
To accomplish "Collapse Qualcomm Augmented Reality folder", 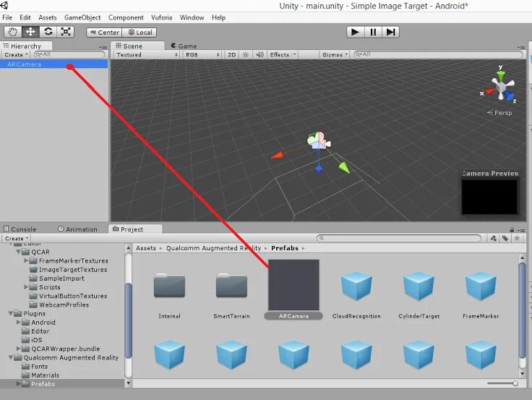I will (x=11, y=357).
